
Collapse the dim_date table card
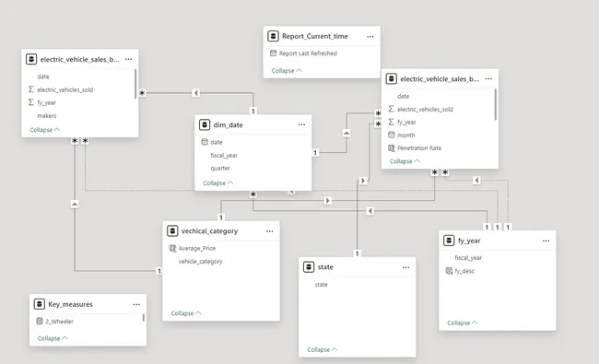(217, 183)
